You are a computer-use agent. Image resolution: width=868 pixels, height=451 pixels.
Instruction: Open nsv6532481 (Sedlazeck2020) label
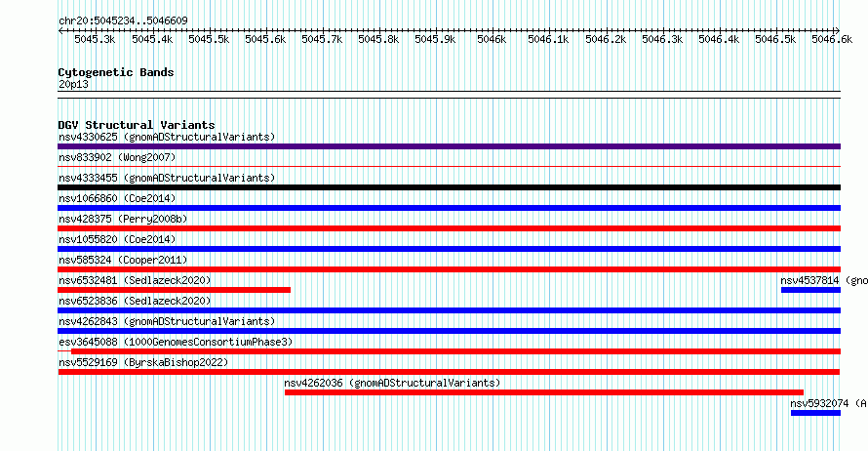click(135, 280)
